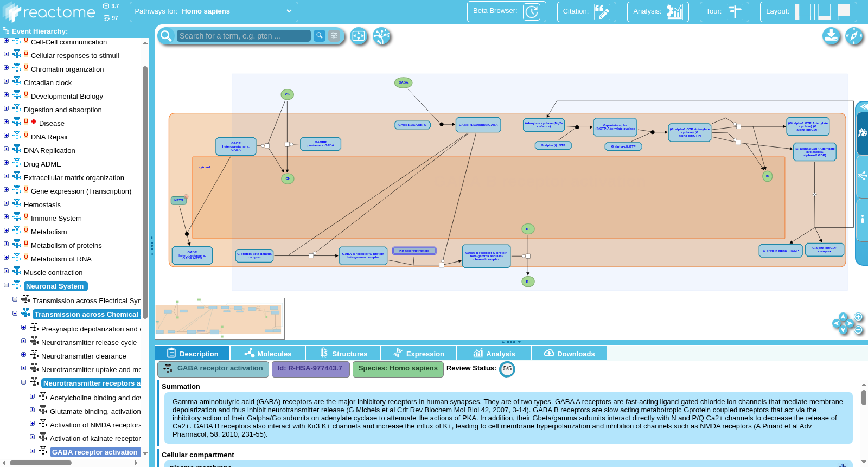
Task: Select Drug ADME pathway in hierarchy
Action: 42,164
